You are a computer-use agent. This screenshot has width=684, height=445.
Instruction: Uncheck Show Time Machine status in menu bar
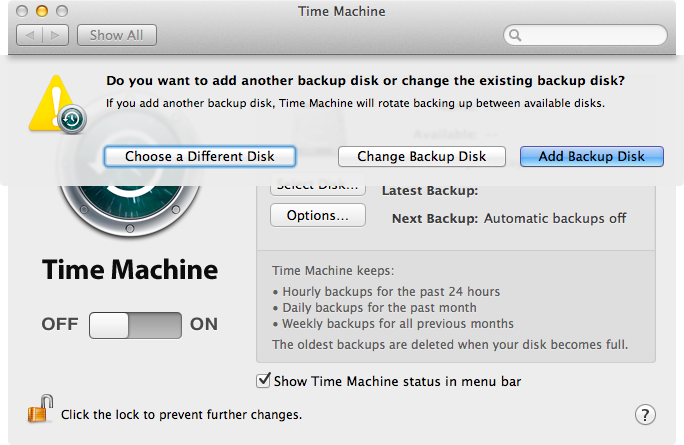[263, 380]
